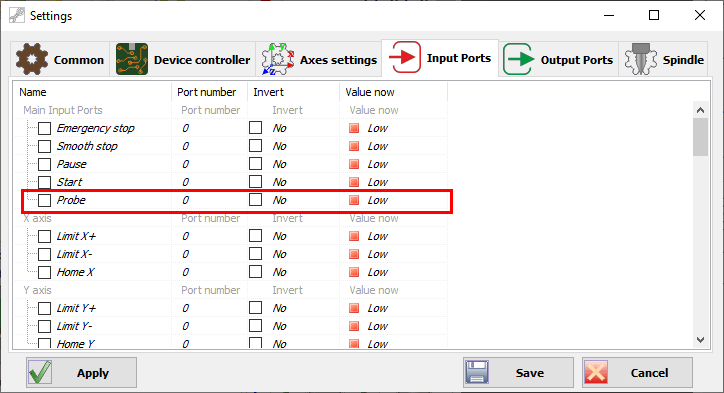Click the red status indicator for Limit Y+

354,308
